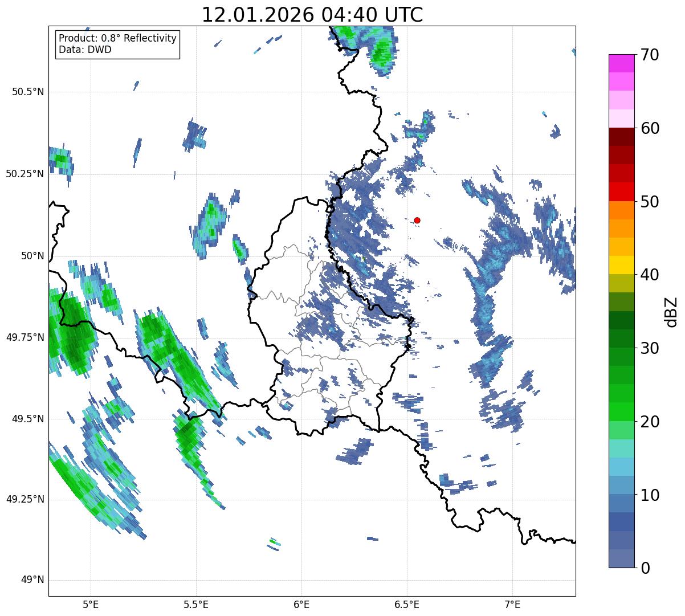Screen dimensions: 685x616
Task: Click the Data: DWD text label
Action: click(x=85, y=50)
